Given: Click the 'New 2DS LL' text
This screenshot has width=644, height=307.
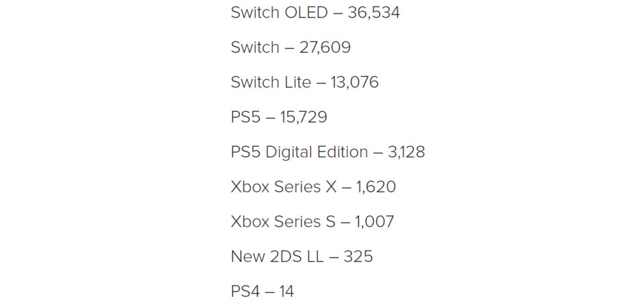Looking at the screenshot, I should [x=277, y=257].
